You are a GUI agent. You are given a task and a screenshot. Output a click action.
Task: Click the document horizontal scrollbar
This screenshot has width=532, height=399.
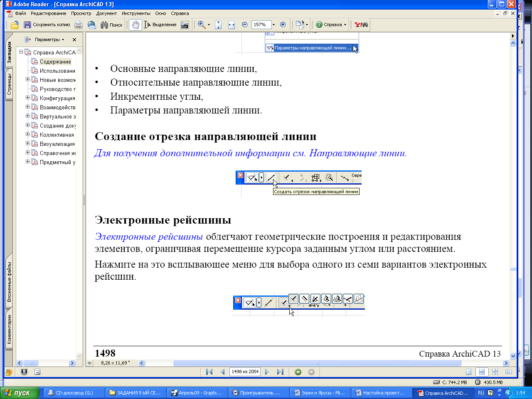(317, 363)
